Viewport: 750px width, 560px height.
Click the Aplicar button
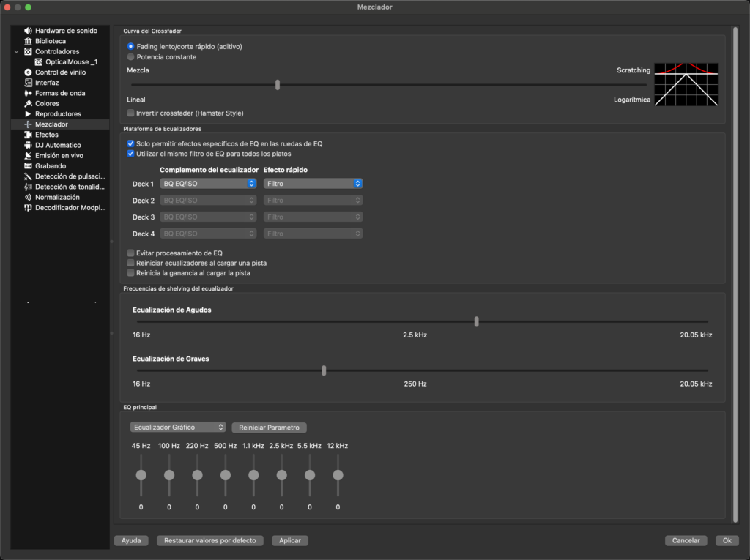[290, 540]
